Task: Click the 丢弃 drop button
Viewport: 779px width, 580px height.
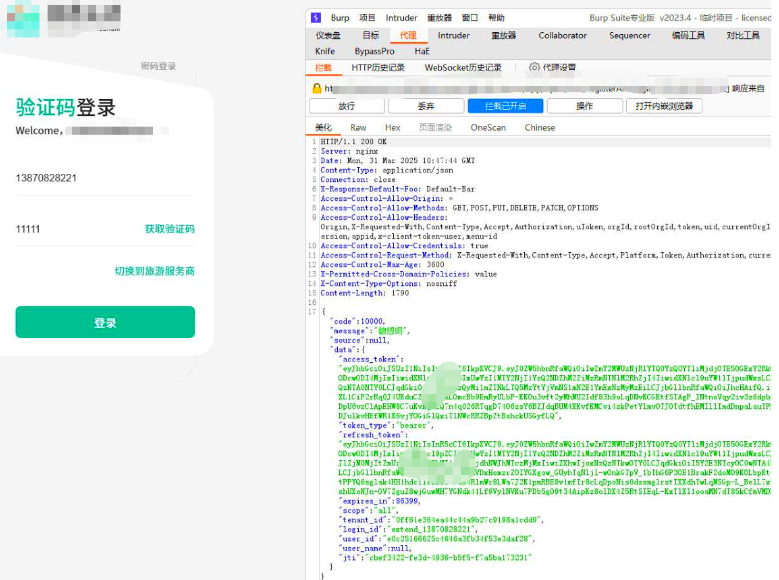Action: click(x=426, y=106)
